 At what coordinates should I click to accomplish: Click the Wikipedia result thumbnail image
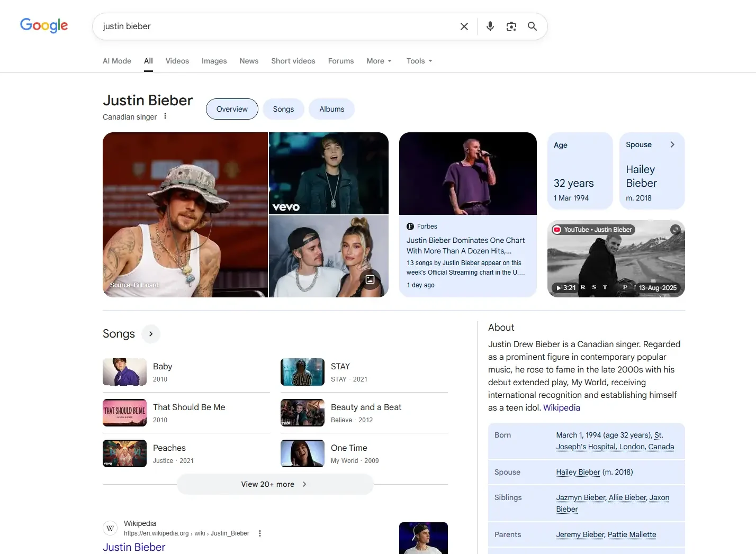point(424,538)
